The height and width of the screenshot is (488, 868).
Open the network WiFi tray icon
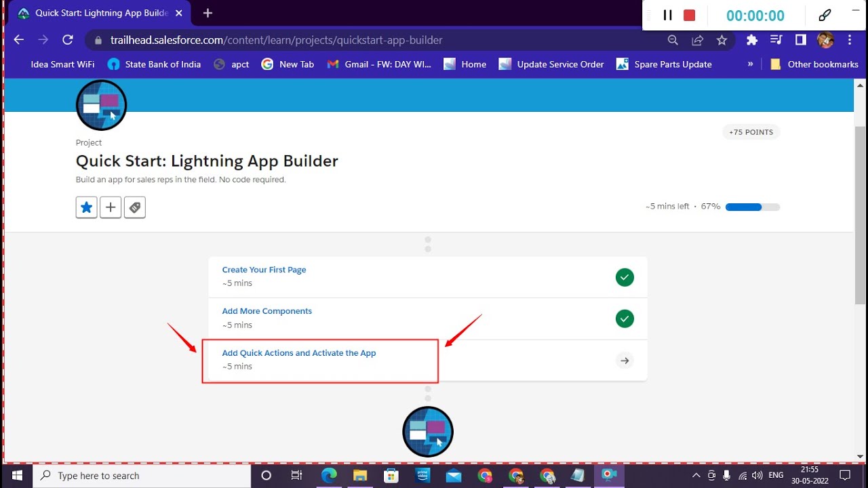(743, 476)
